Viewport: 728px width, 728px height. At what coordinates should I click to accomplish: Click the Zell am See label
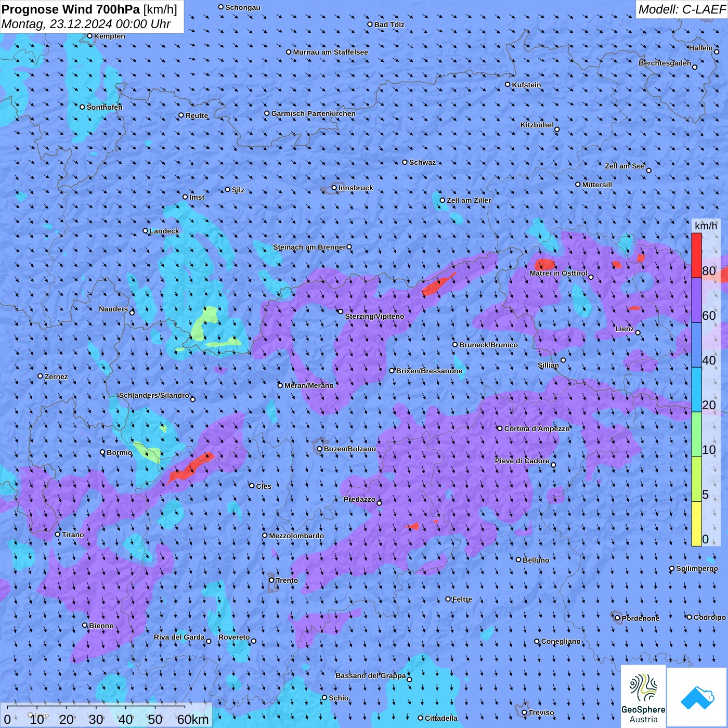point(625,166)
